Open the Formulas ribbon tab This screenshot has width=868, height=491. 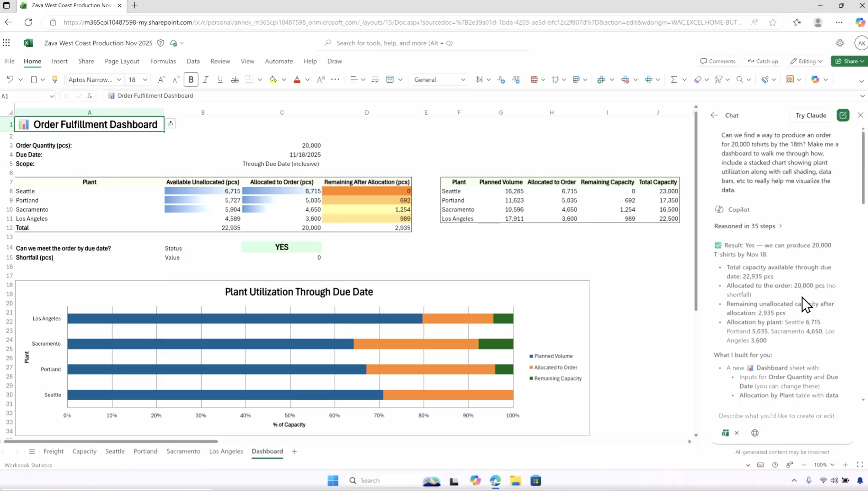coord(163,61)
